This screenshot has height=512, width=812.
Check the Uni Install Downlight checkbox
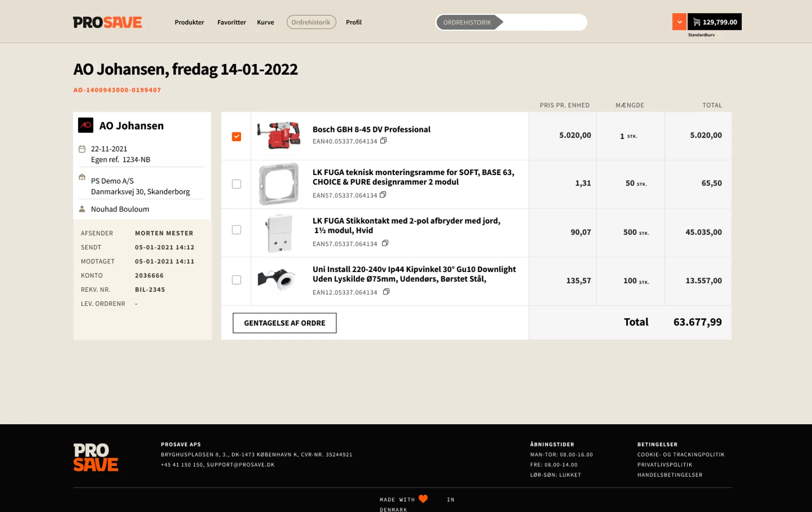tap(236, 280)
